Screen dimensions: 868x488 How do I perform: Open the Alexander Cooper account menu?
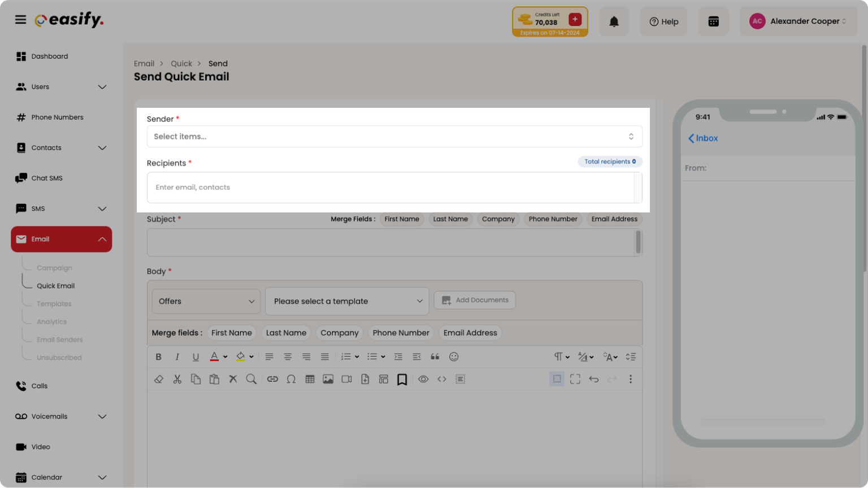point(798,21)
